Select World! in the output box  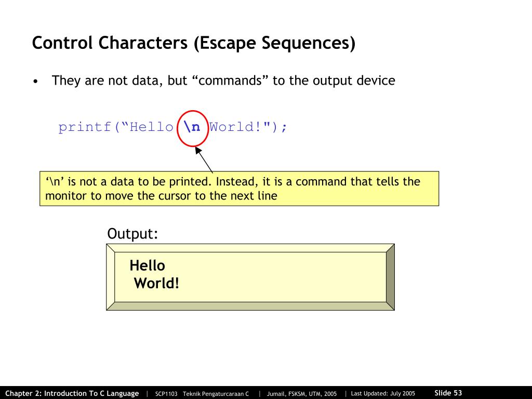click(156, 283)
